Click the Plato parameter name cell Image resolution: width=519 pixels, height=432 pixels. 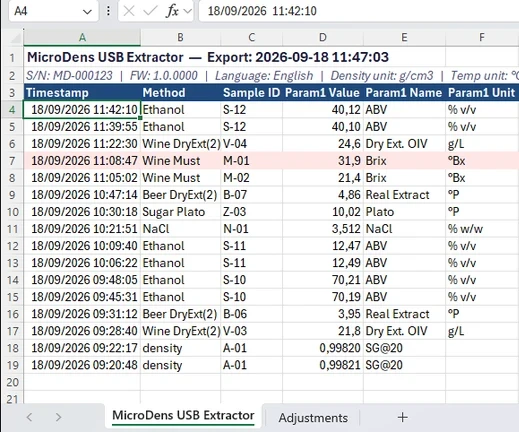click(x=404, y=212)
